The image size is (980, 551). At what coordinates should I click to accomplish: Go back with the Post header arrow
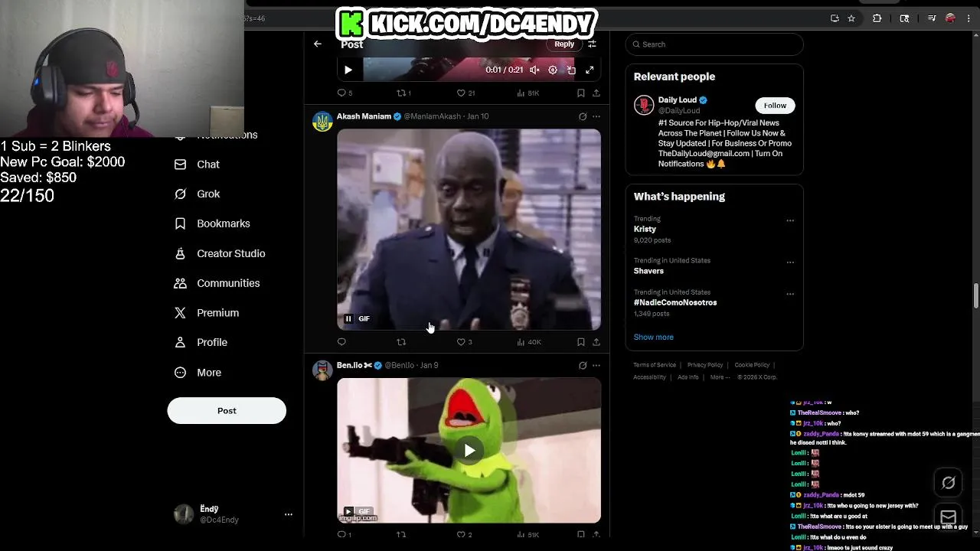(318, 44)
